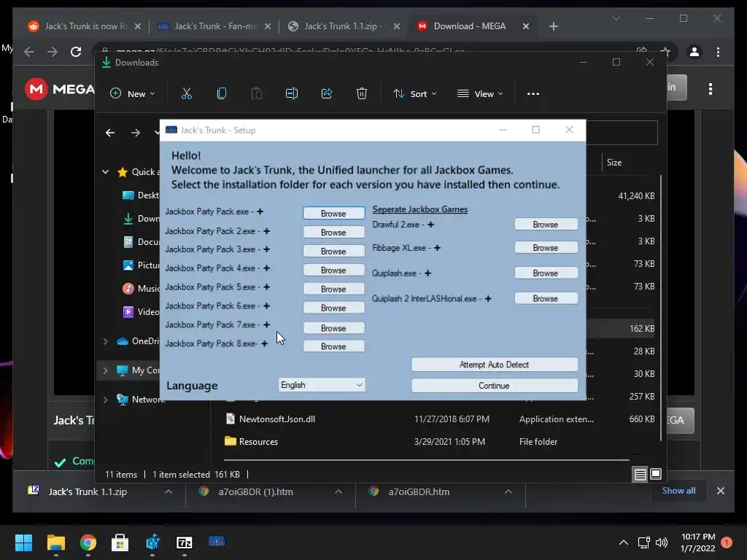
Task: Close Chrome downloads bar
Action: tap(720, 491)
